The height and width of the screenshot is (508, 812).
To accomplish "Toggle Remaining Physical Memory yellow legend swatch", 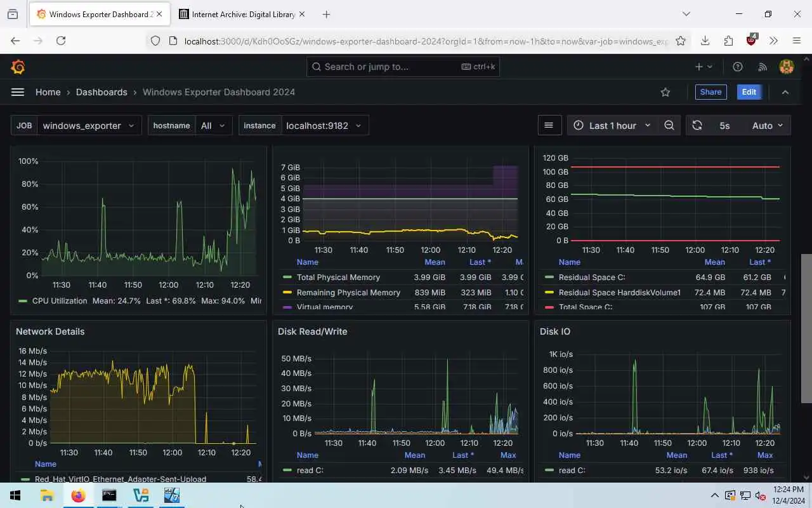I will pos(287,293).
